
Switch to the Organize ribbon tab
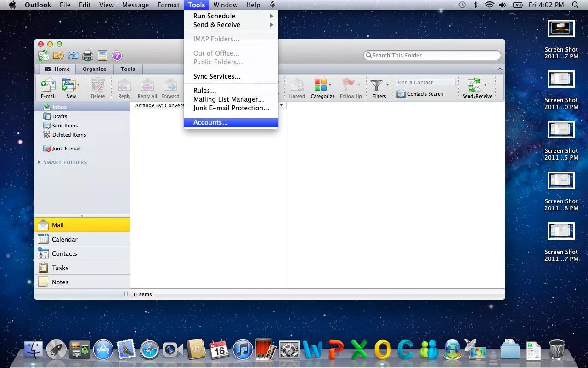click(94, 69)
